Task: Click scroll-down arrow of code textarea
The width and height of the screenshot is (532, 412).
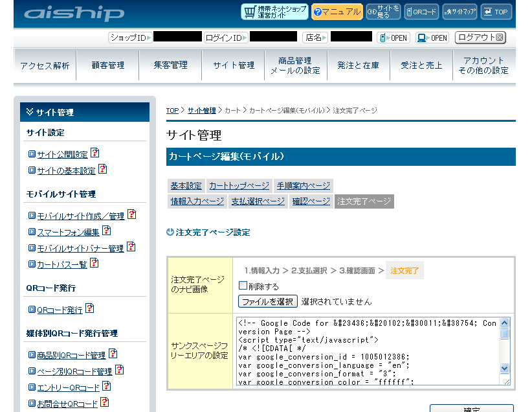Action: pyautogui.click(x=505, y=368)
